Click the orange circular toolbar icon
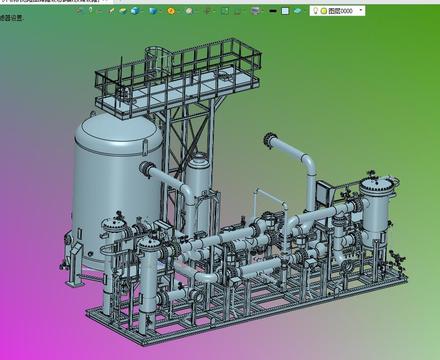Viewport: 440px width, 360px height. [x=171, y=11]
